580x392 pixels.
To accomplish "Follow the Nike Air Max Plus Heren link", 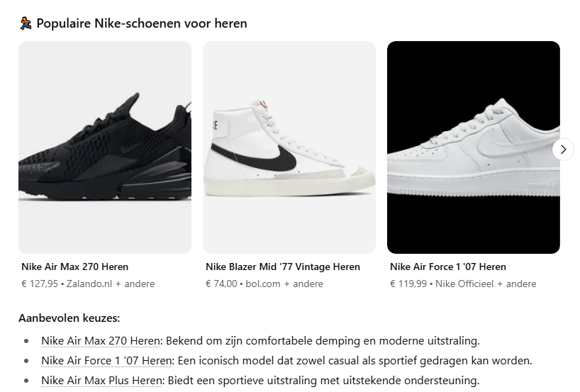I will tap(101, 381).
